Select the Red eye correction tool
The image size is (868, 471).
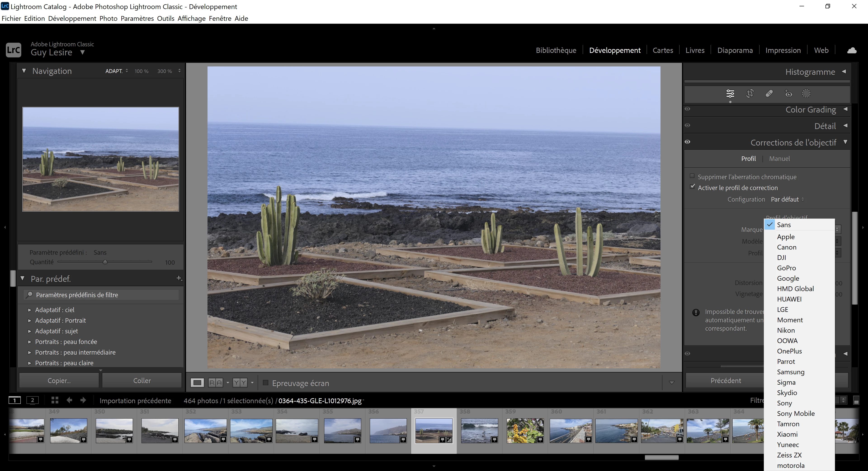click(788, 94)
